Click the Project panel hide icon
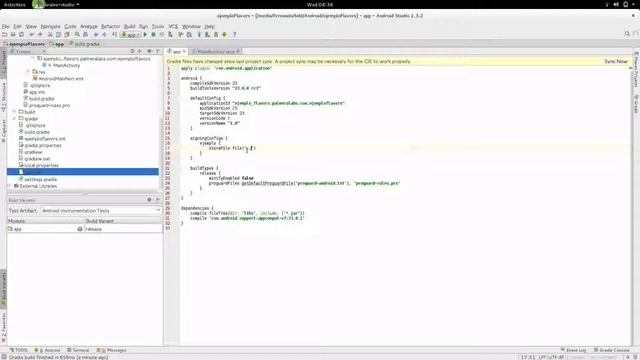 pyautogui.click(x=158, y=51)
